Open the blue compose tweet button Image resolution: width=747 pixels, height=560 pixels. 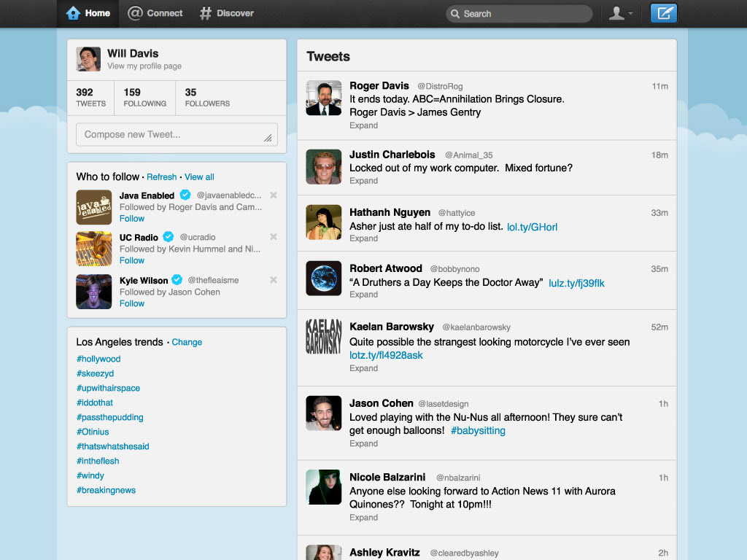(x=664, y=13)
